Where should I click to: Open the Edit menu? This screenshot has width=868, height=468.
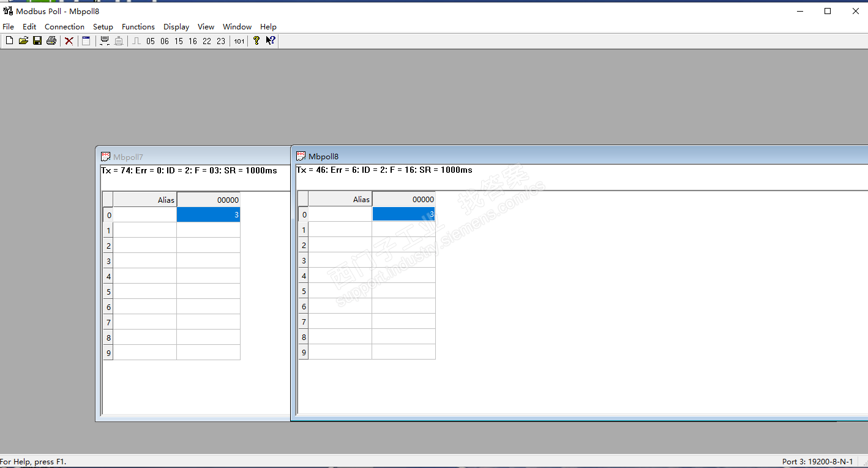click(x=29, y=27)
